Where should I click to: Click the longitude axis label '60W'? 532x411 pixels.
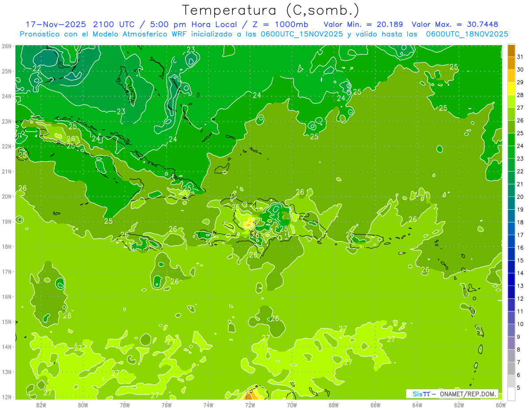click(x=501, y=405)
